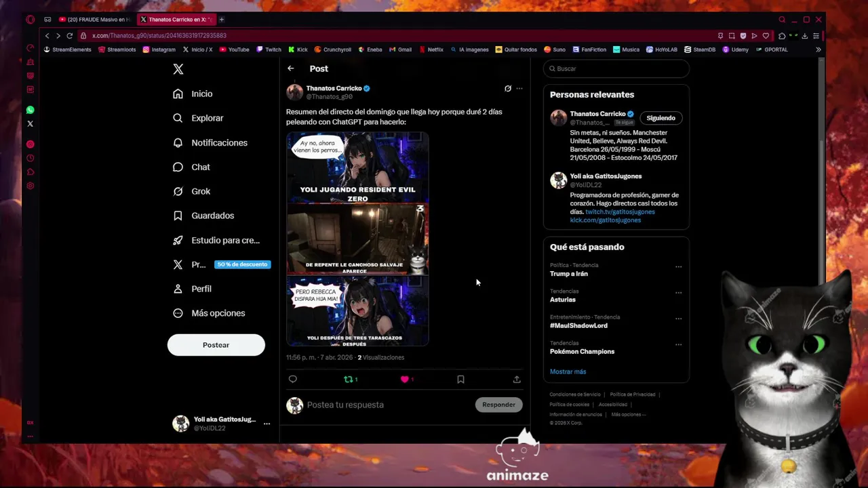Open Explorar in the sidebar
This screenshot has width=868, height=488.
[x=198, y=118]
